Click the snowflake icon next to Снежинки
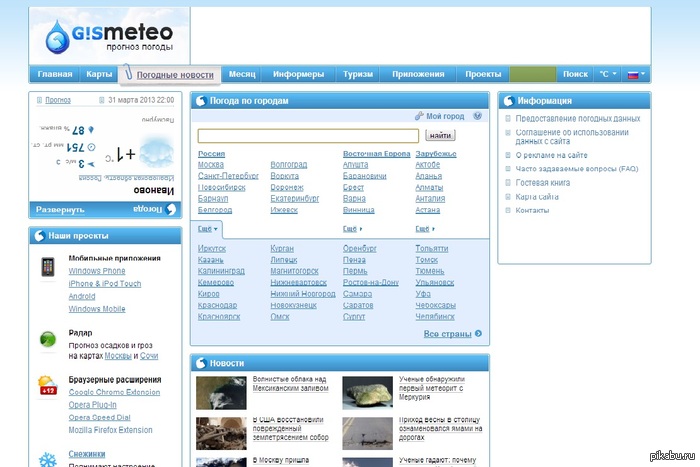The height and width of the screenshot is (467, 700). (47, 460)
